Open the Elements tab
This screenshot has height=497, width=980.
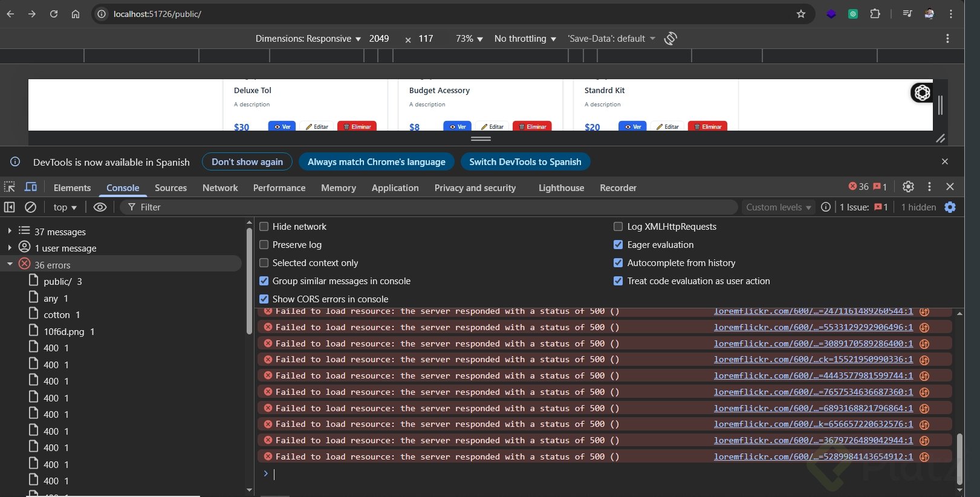(x=72, y=188)
